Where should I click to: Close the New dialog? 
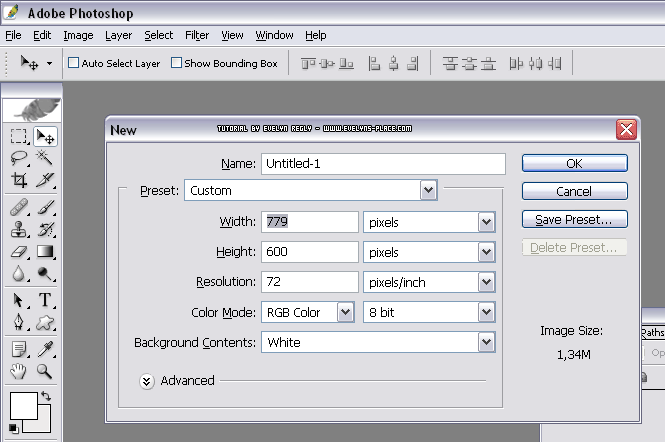pos(626,129)
